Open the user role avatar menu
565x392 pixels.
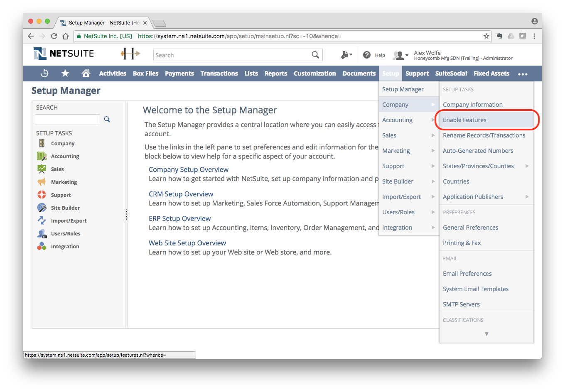tap(400, 55)
